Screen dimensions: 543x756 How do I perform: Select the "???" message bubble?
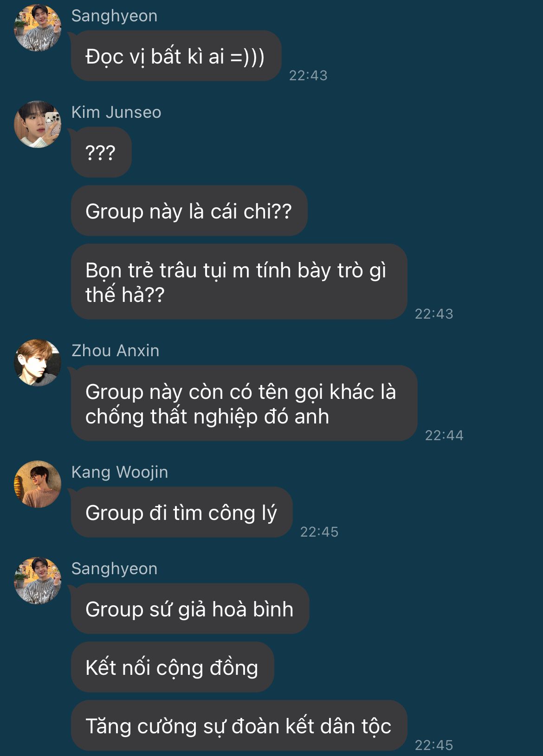point(101,152)
